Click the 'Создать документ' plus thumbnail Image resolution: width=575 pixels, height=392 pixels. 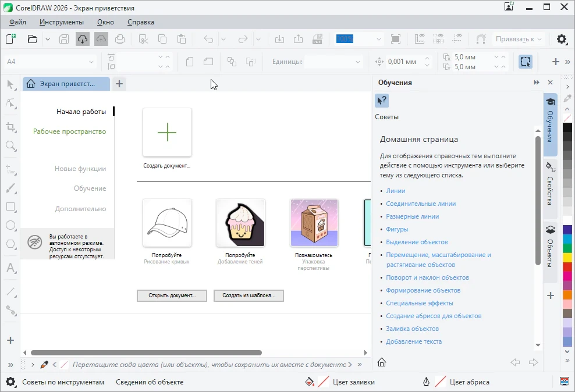pyautogui.click(x=167, y=132)
